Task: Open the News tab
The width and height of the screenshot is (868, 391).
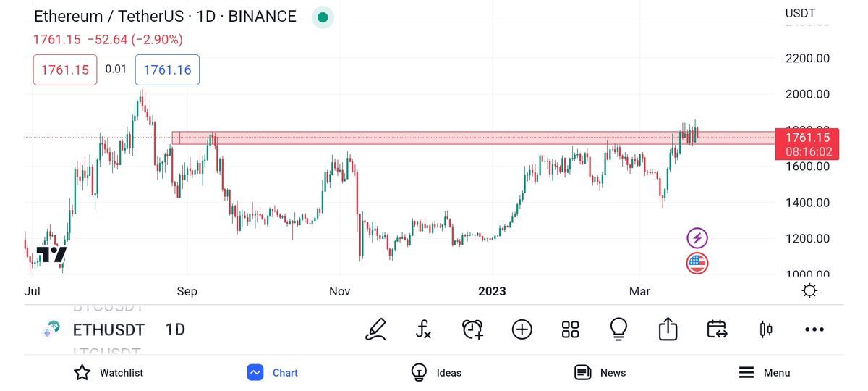Action: 600,373
